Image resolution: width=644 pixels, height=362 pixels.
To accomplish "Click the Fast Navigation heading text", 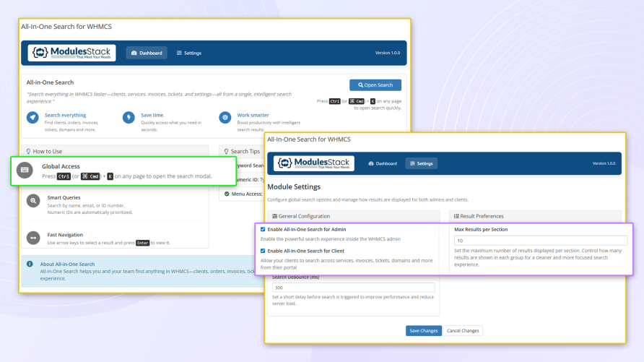I will pos(65,235).
